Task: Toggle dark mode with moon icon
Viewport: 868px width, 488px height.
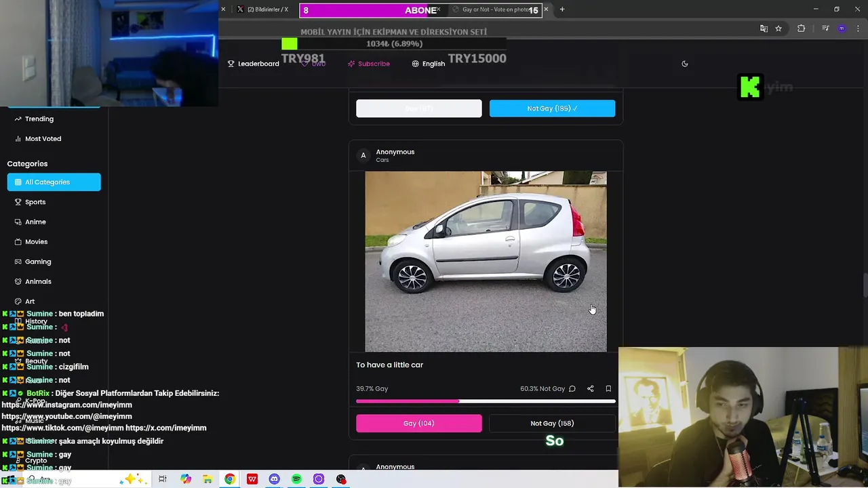Action: coord(685,64)
